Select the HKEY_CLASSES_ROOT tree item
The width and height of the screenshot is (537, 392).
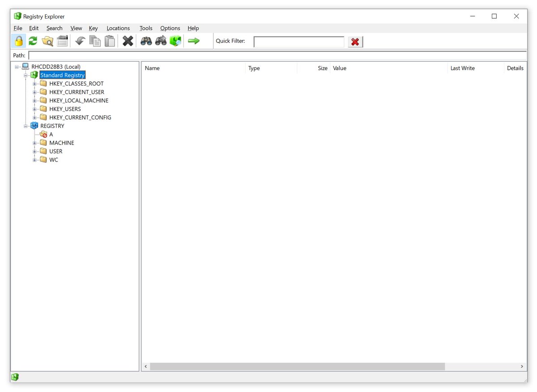pyautogui.click(x=77, y=84)
